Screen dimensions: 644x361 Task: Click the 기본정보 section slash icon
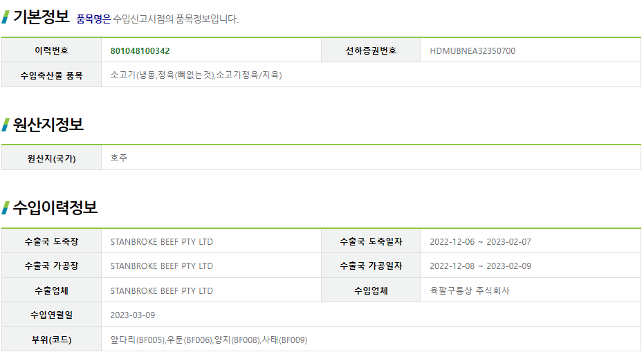click(x=6, y=17)
